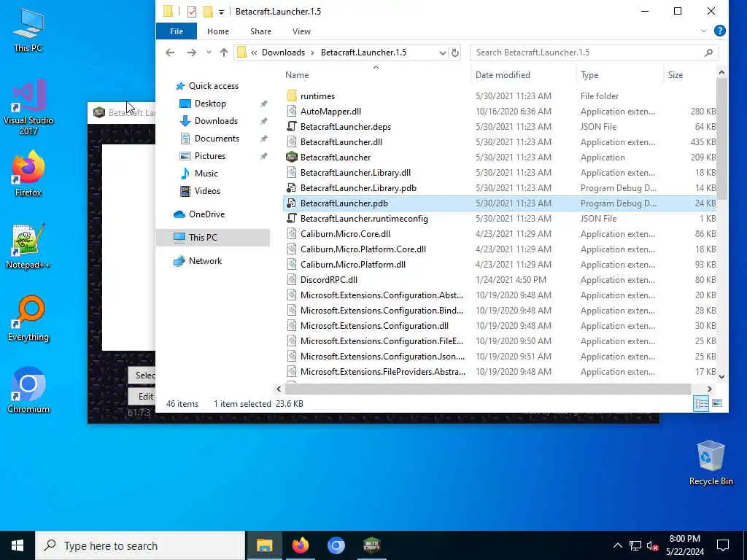Click the network tray icon

(635, 545)
